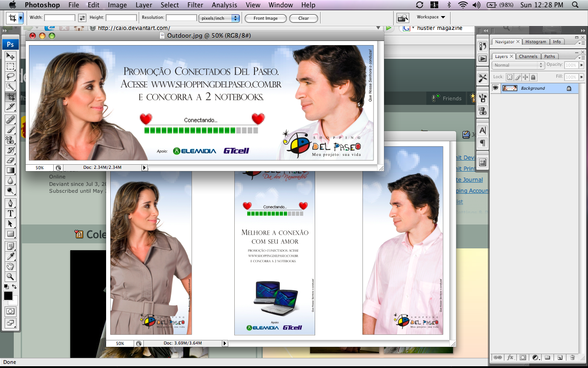Select the Brush tool
588x368 pixels.
10,130
